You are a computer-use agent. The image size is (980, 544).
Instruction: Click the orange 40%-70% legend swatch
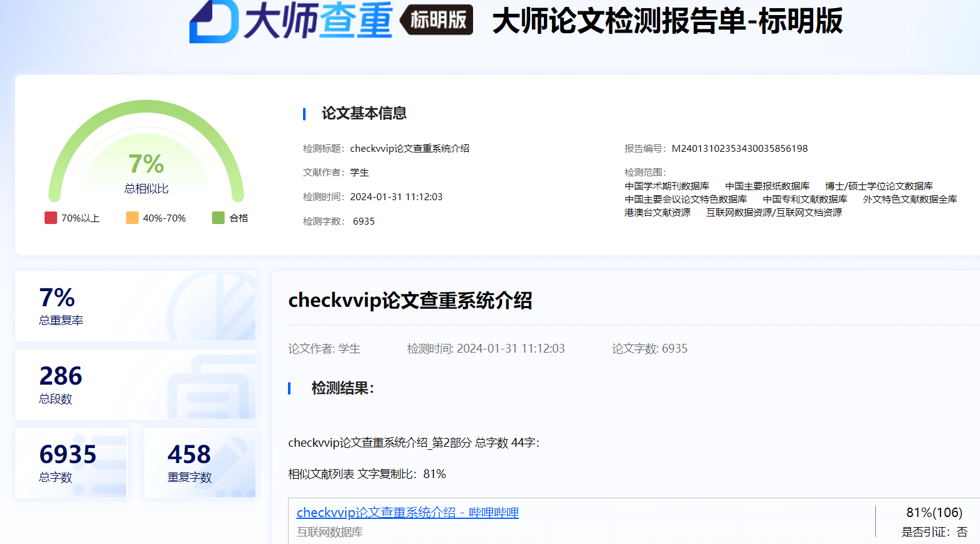point(132,218)
